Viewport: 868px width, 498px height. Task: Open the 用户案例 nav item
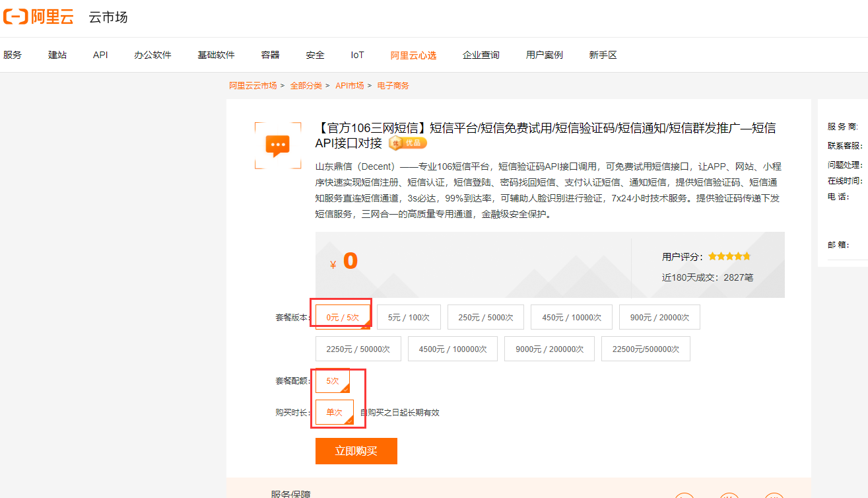(545, 55)
